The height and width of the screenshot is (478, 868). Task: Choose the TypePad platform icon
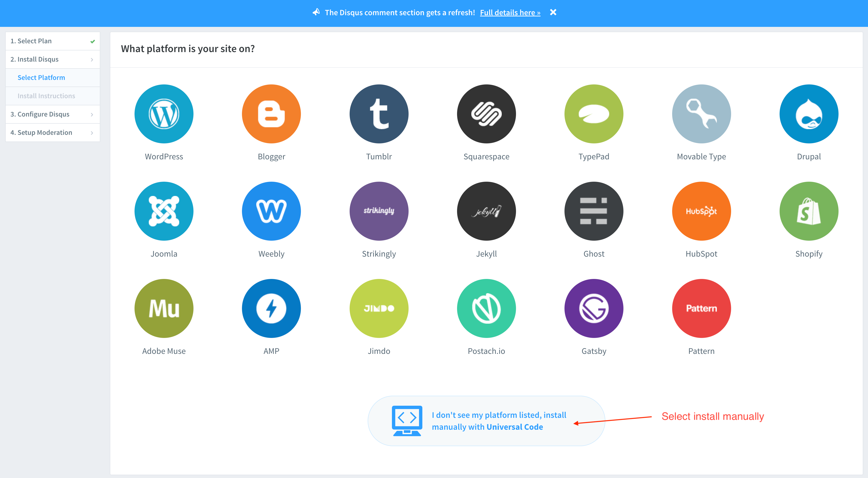tap(594, 114)
